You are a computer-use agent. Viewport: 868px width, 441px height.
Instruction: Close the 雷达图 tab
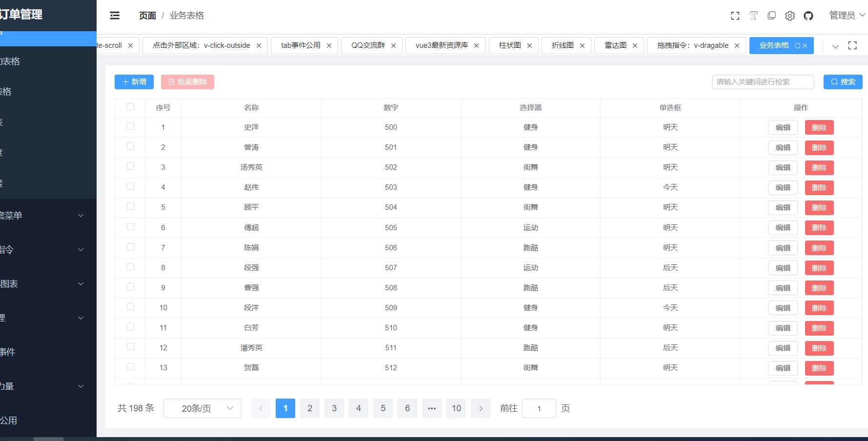click(x=635, y=45)
